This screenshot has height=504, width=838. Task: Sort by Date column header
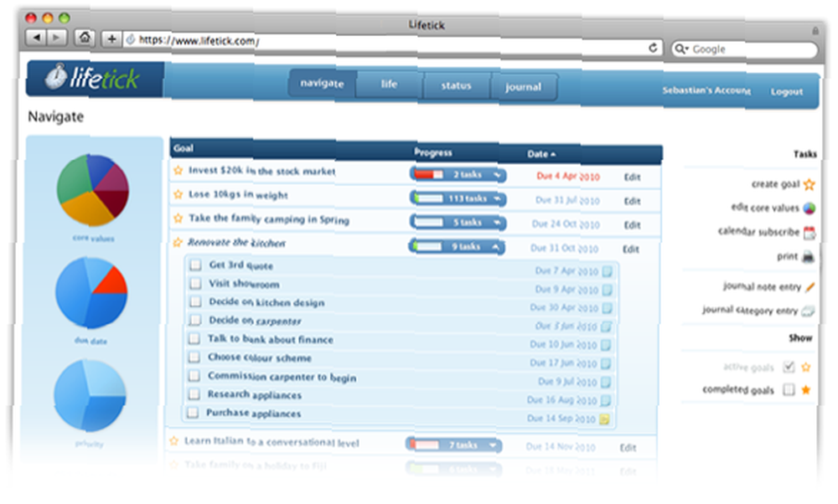pyautogui.click(x=541, y=154)
